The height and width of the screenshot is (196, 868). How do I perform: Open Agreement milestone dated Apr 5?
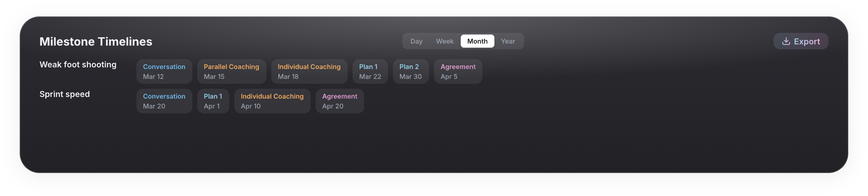458,71
